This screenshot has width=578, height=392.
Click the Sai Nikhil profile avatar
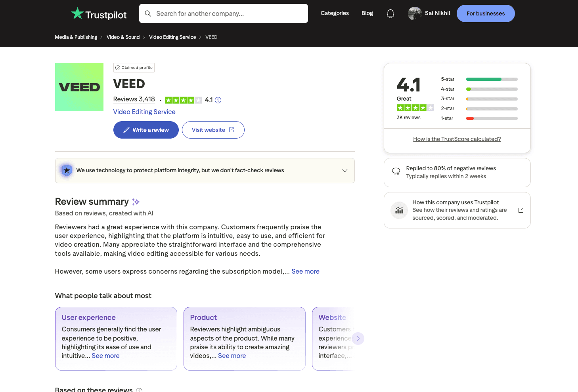click(x=415, y=13)
